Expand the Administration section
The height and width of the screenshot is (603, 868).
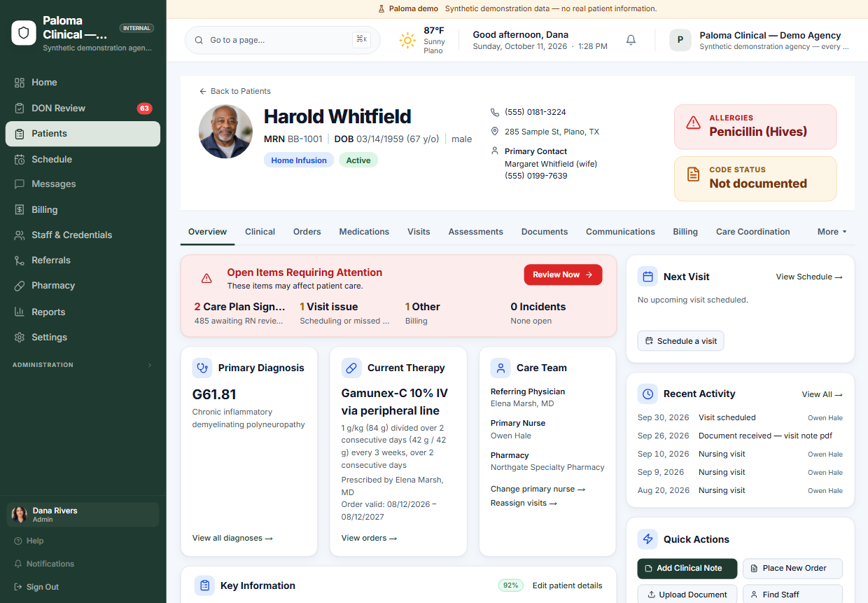coord(83,365)
